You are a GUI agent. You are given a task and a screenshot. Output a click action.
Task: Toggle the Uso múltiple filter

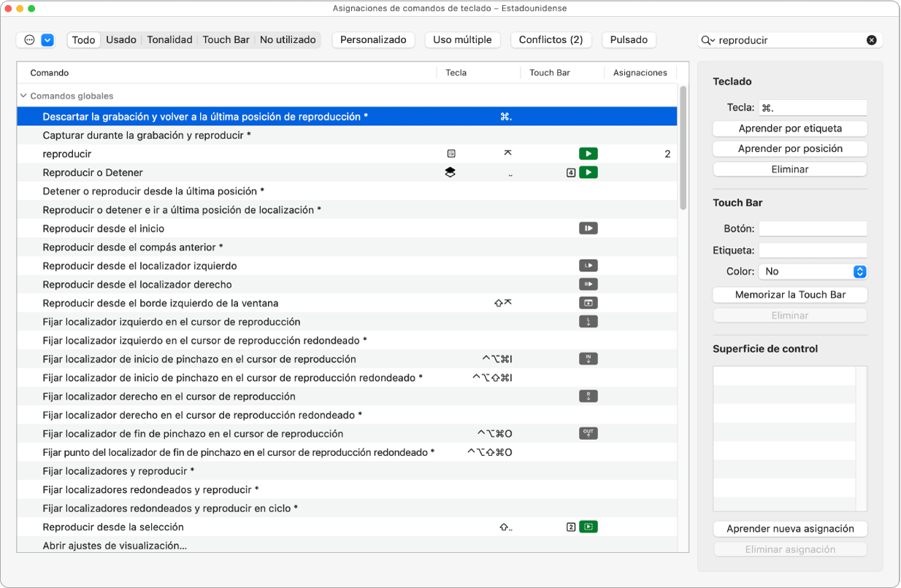pyautogui.click(x=462, y=40)
